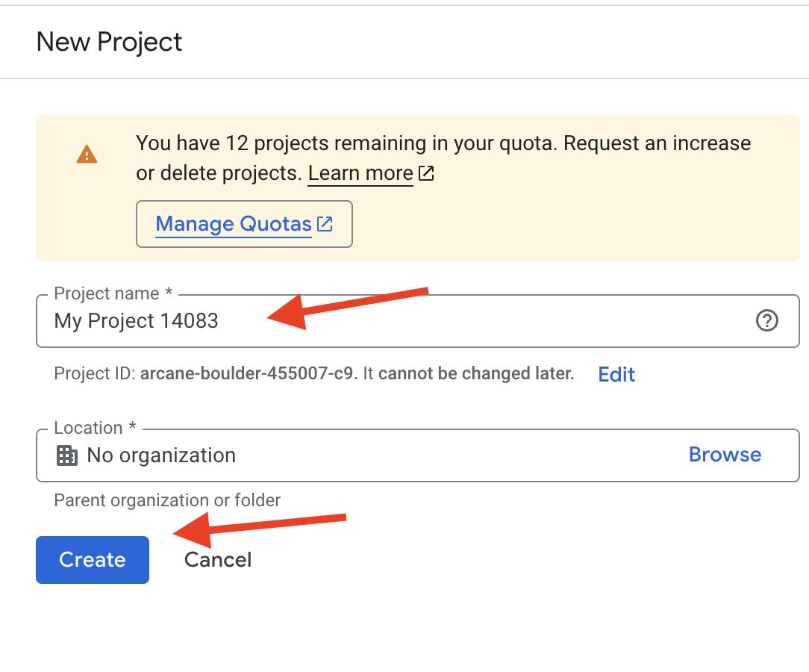The image size is (809, 672).
Task: Click the external-link icon in Manage Quotas
Action: click(x=325, y=224)
